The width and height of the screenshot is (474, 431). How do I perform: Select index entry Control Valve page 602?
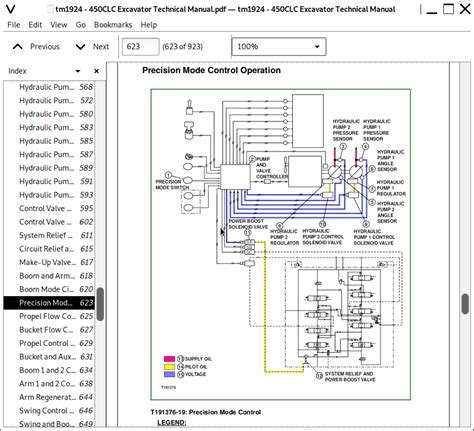(49, 222)
